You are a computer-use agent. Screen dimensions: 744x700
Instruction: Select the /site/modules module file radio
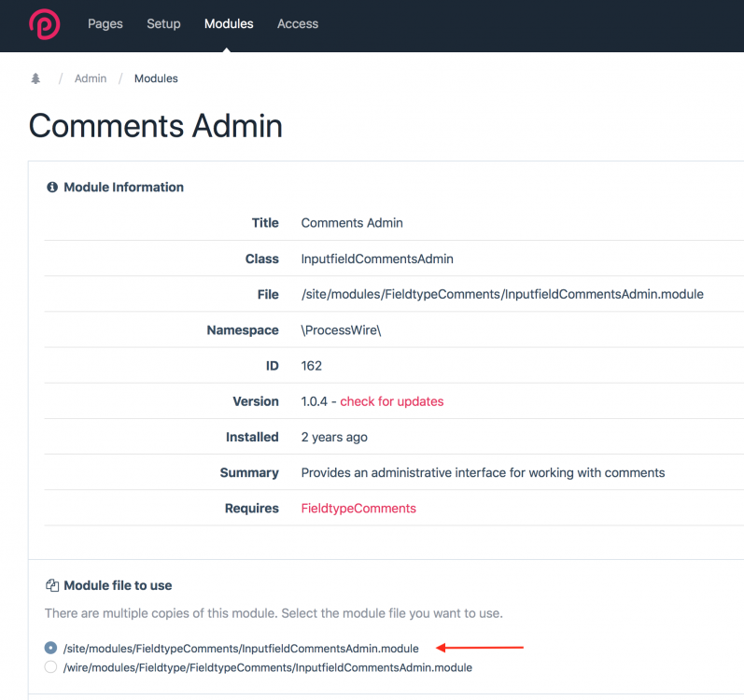(x=50, y=648)
